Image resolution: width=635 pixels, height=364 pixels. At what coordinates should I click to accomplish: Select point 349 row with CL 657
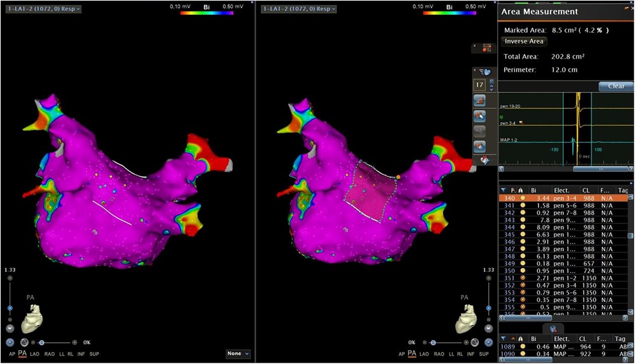563,264
